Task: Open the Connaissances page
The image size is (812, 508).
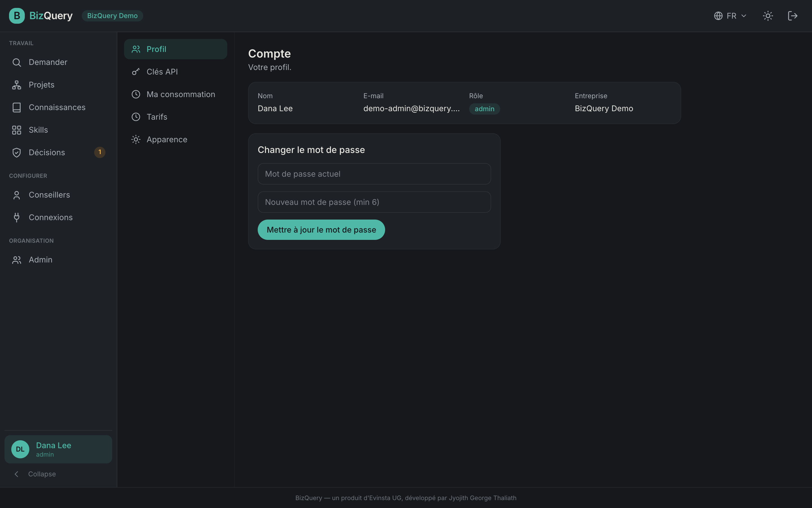Action: click(58, 108)
